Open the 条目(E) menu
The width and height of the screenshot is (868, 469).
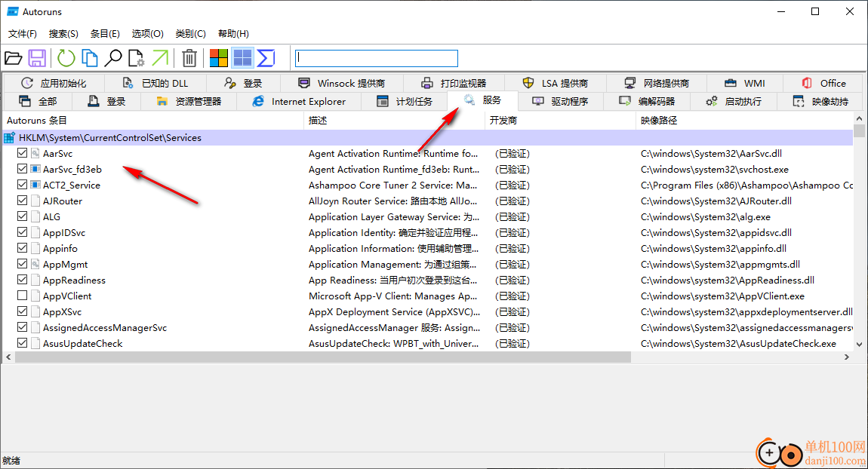tap(105, 34)
